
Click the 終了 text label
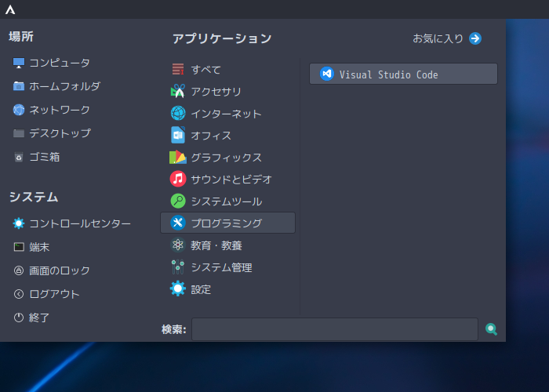pyautogui.click(x=39, y=318)
